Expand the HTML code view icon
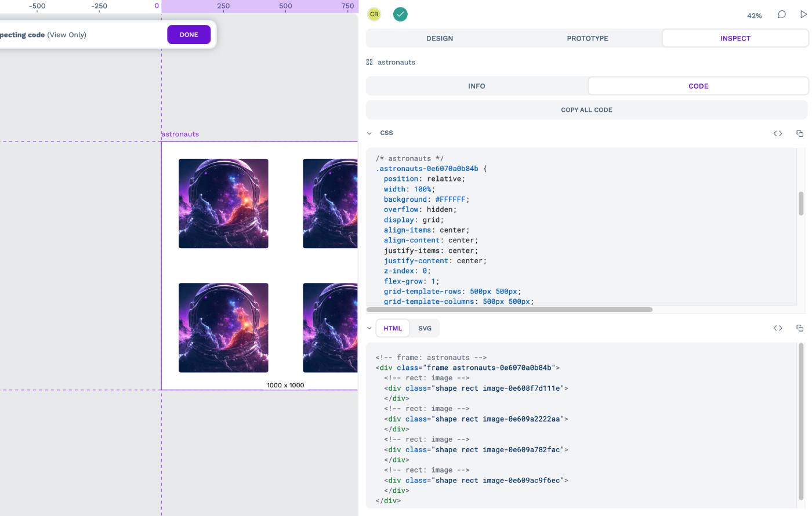 click(778, 328)
